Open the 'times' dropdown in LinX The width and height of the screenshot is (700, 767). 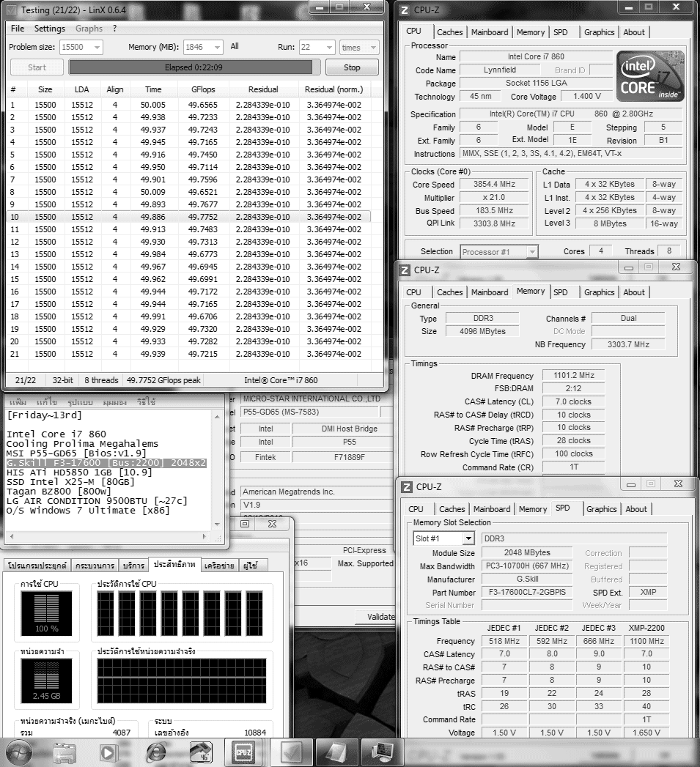click(x=374, y=48)
